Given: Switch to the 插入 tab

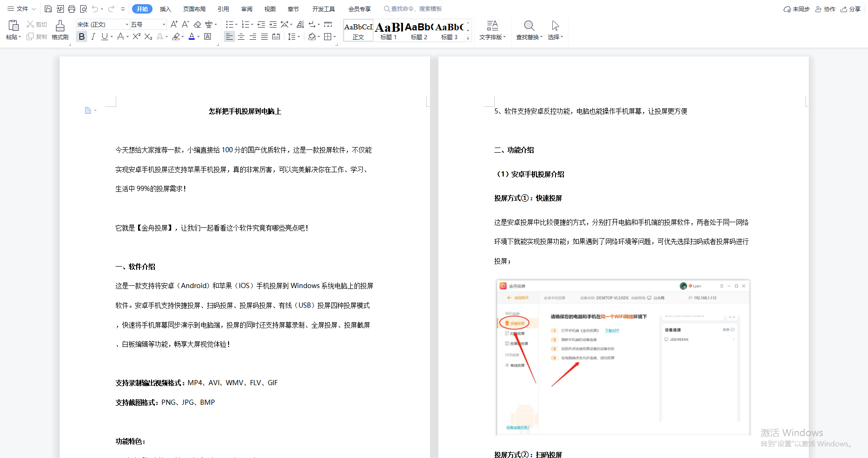Looking at the screenshot, I should coord(166,9).
